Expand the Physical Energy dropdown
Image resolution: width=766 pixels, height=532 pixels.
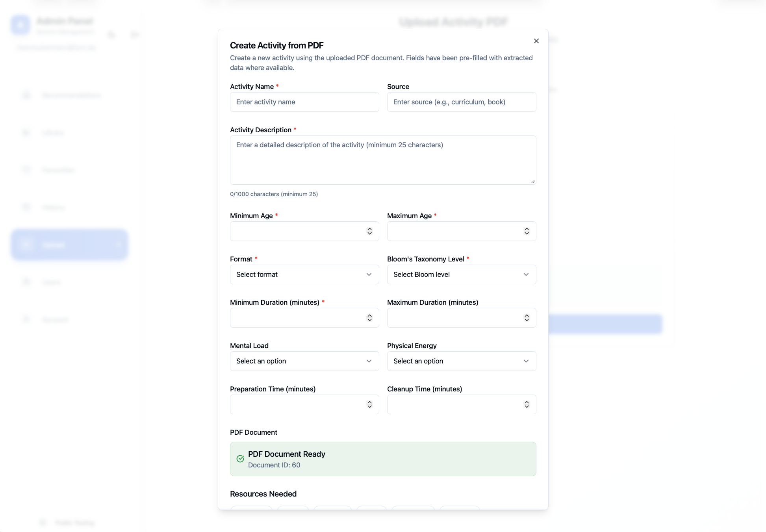[x=461, y=361]
